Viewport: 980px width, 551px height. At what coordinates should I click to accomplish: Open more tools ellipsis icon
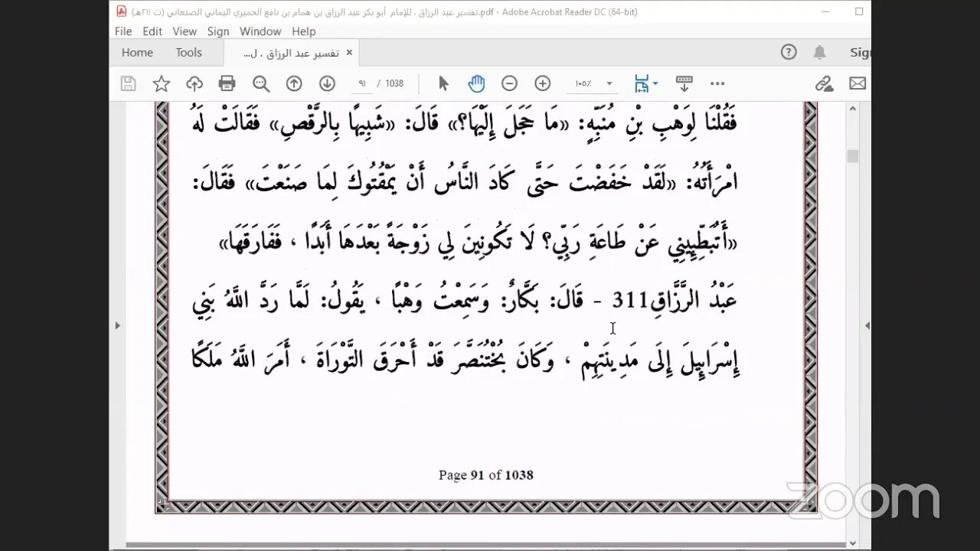[x=717, y=84]
